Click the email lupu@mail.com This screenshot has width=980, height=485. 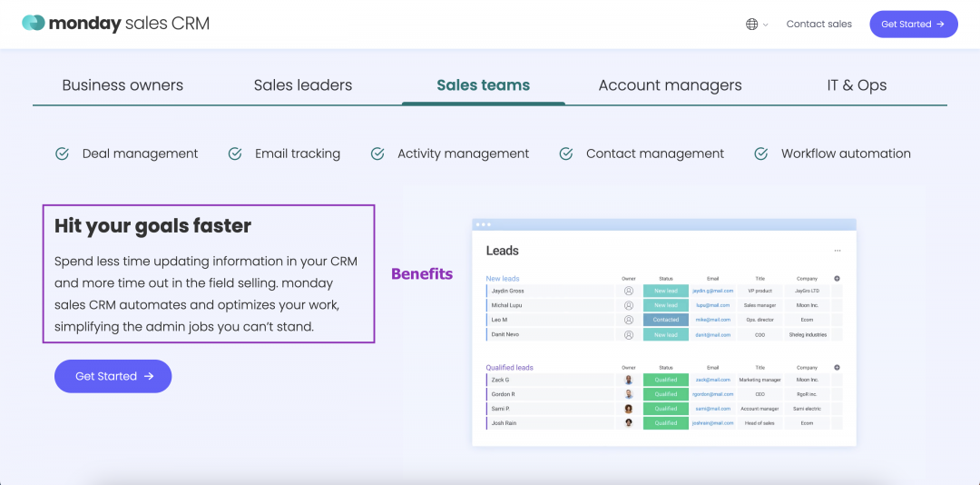(712, 305)
